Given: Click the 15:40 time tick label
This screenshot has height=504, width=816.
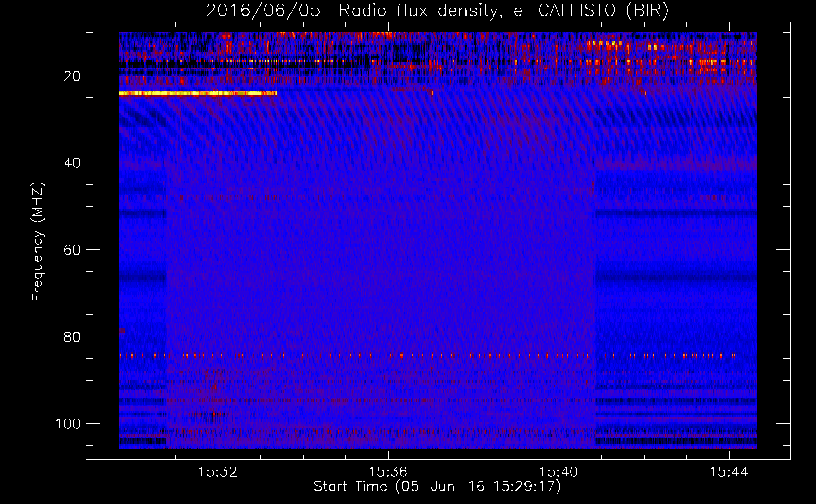Looking at the screenshot, I should point(558,472).
